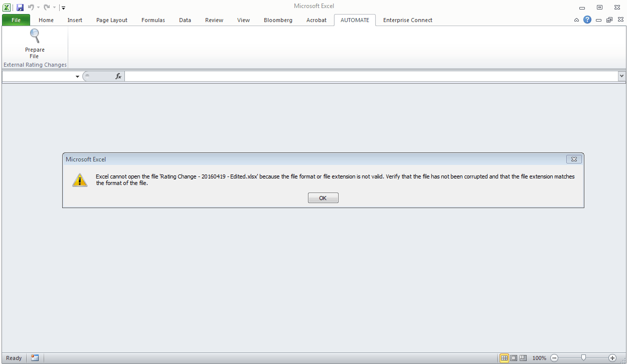Image resolution: width=627 pixels, height=364 pixels.
Task: Open the Enterprise Connect tab
Action: pyautogui.click(x=408, y=20)
